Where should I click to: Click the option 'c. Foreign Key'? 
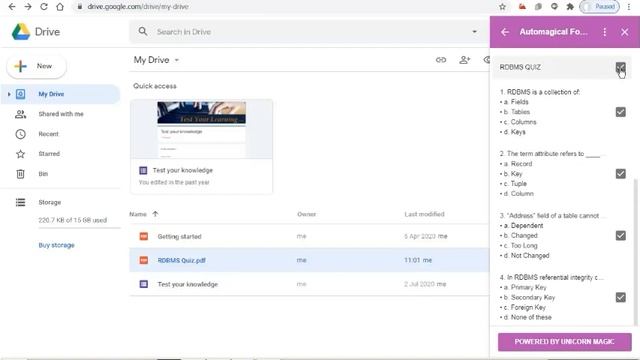524,307
